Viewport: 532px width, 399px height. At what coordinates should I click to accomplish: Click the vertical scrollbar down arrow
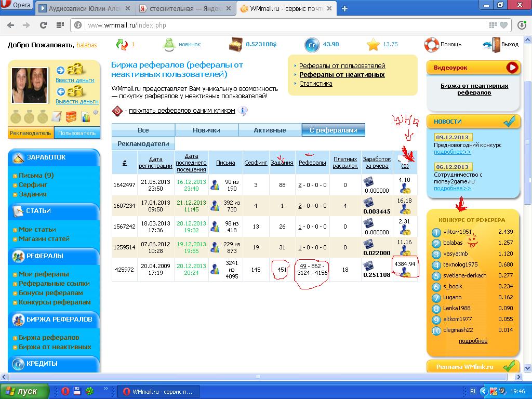point(528,368)
